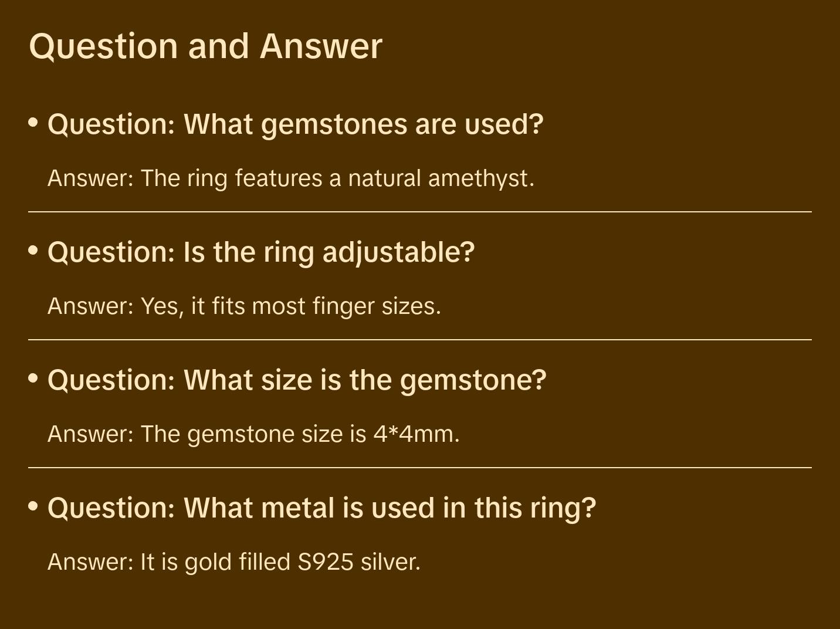Click the "4*4mm" measurement text

click(x=416, y=434)
